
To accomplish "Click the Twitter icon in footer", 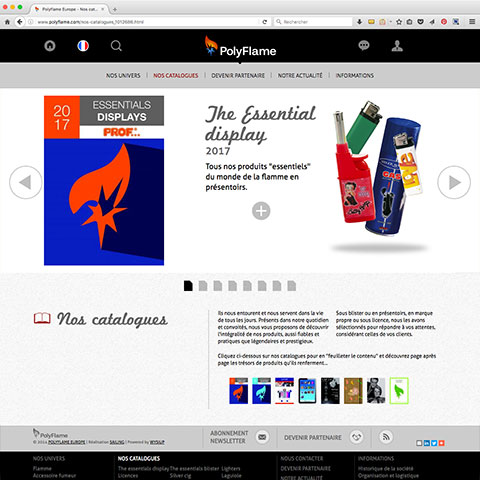I will click(x=434, y=443).
